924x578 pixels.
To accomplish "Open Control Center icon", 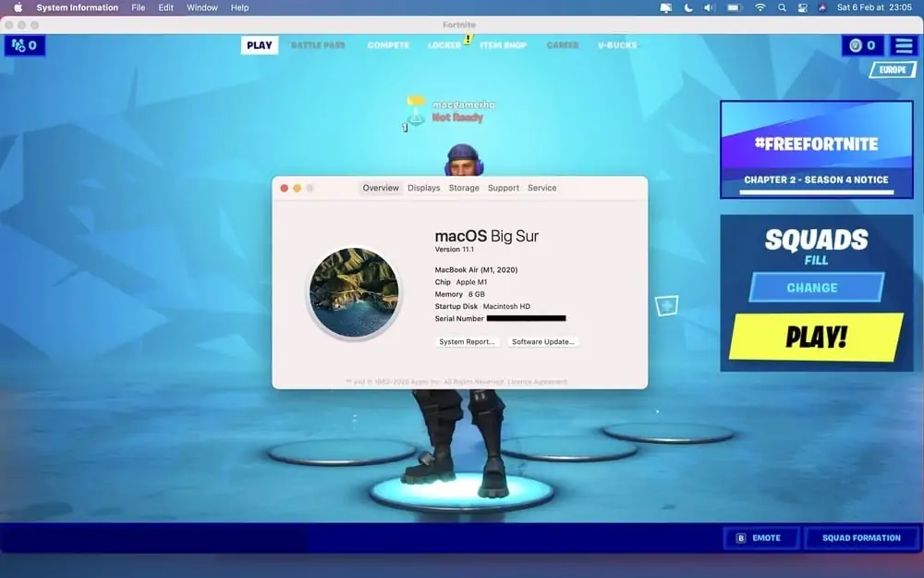I will (803, 7).
